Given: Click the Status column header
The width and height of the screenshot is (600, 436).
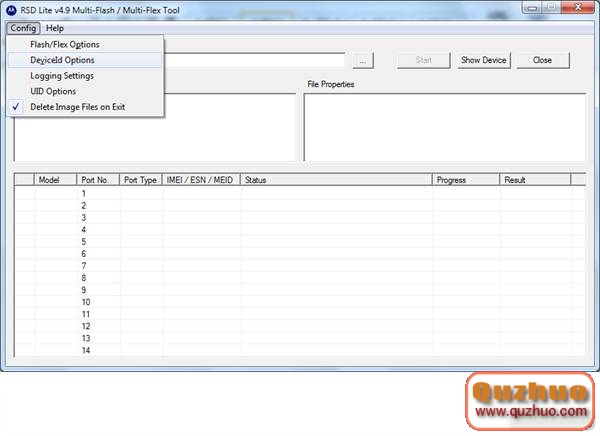Looking at the screenshot, I should tap(336, 180).
